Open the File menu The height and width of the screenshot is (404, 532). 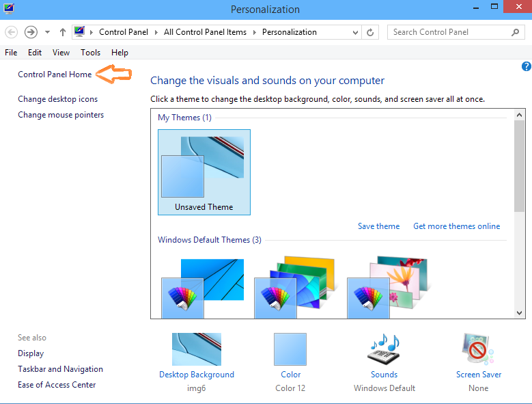point(11,53)
